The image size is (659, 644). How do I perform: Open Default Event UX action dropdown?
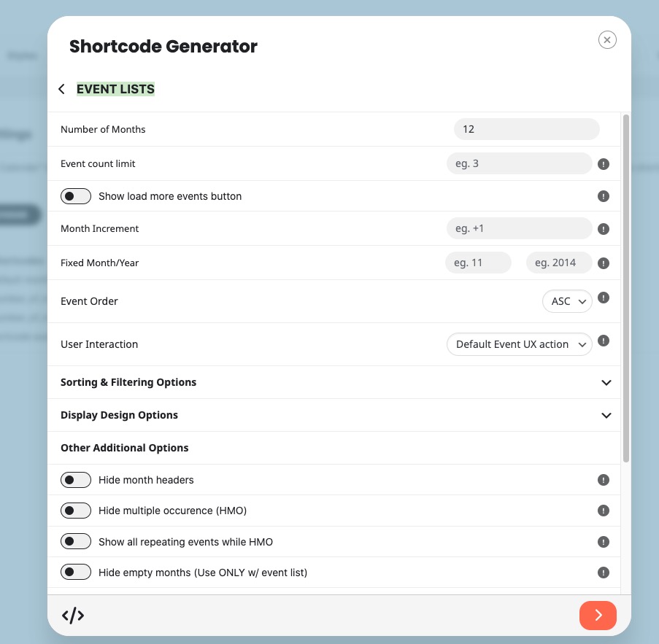point(520,344)
